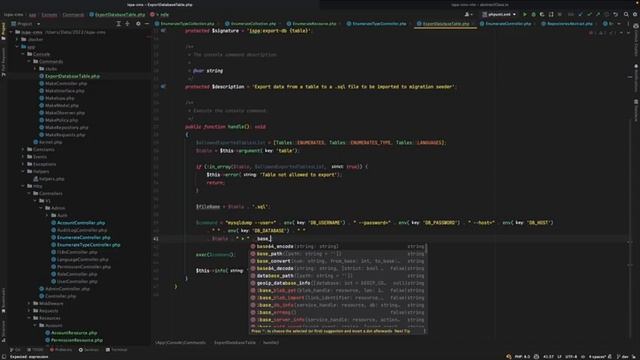Click the undo/rollback arrow in top toolbar
640x360 pixels.
pos(616,14)
